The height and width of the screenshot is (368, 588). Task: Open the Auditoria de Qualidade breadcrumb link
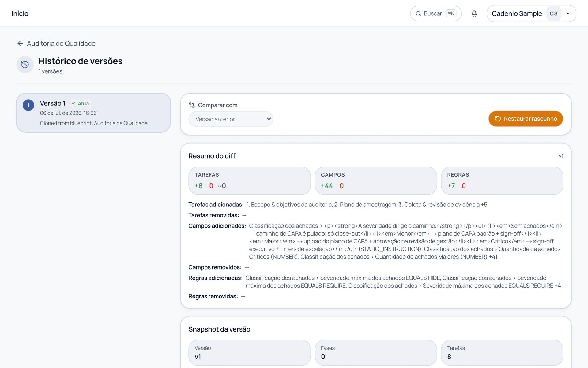coord(61,44)
